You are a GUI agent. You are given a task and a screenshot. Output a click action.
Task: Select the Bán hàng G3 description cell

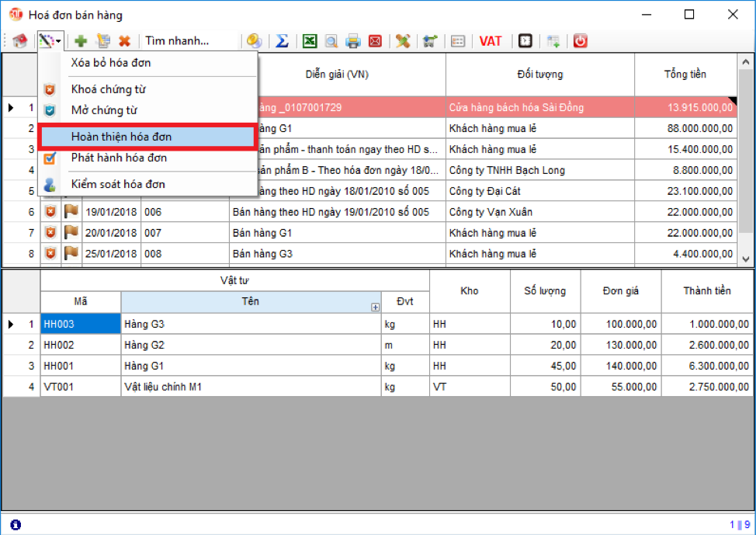point(337,254)
